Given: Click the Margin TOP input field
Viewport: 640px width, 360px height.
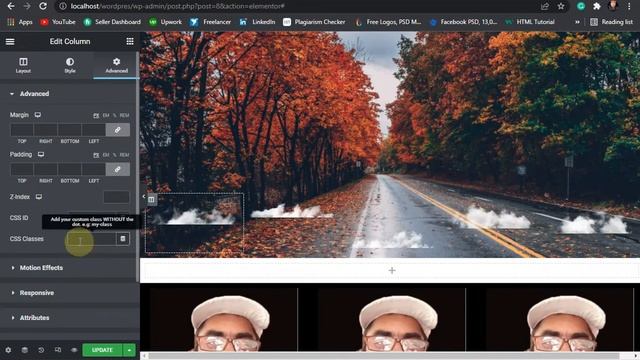Looking at the screenshot, I should (x=22, y=130).
